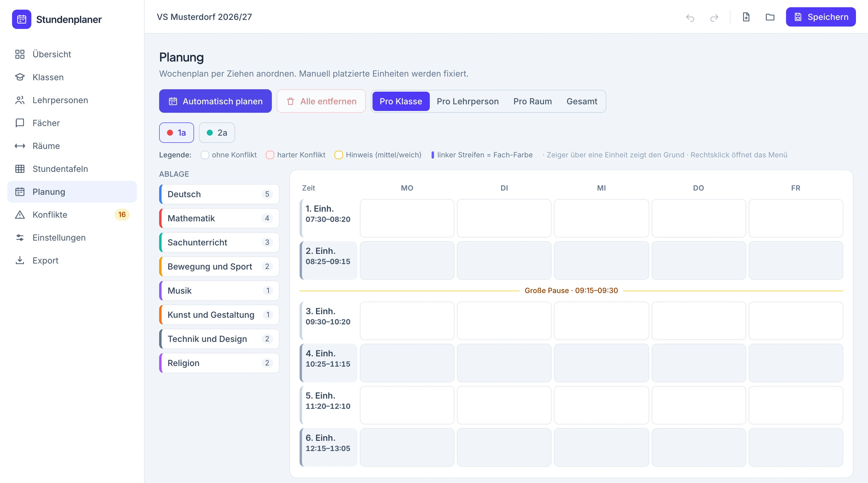Click Alle entfernen button

pos(321,101)
